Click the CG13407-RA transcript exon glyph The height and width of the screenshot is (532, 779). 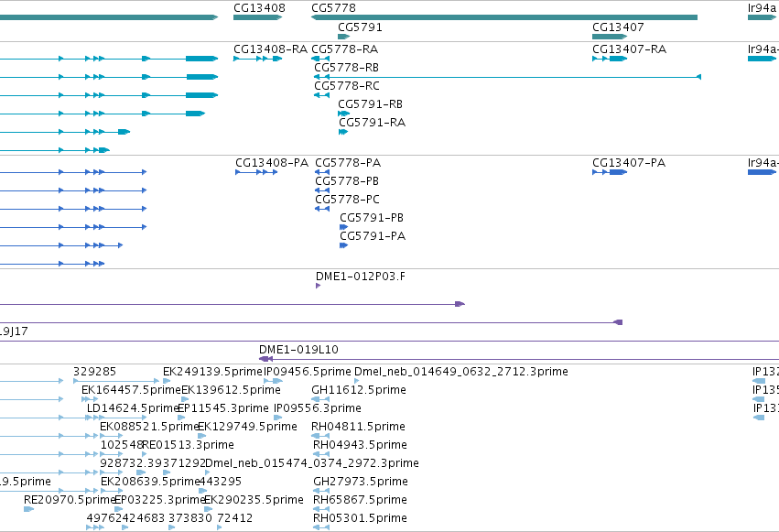point(610,59)
